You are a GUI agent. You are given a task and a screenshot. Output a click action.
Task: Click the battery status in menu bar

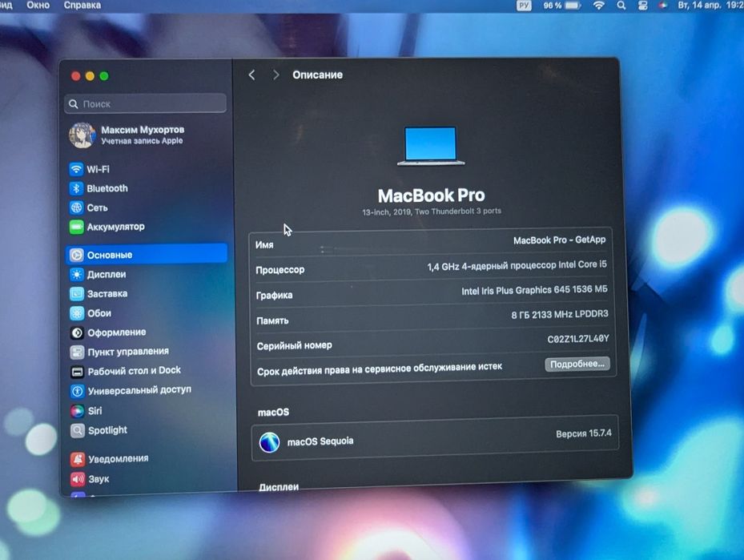pyautogui.click(x=561, y=6)
